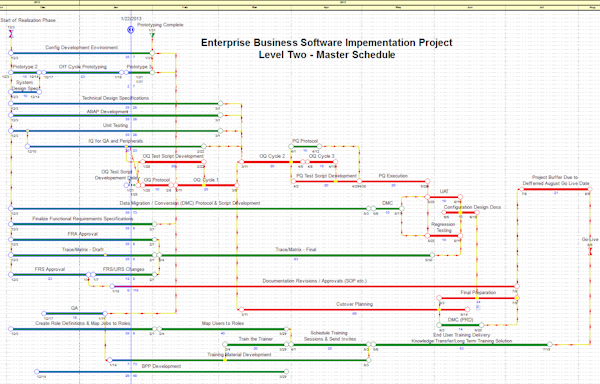Select the 'Schedule Training Sessions & Send Invites' label

330,336
